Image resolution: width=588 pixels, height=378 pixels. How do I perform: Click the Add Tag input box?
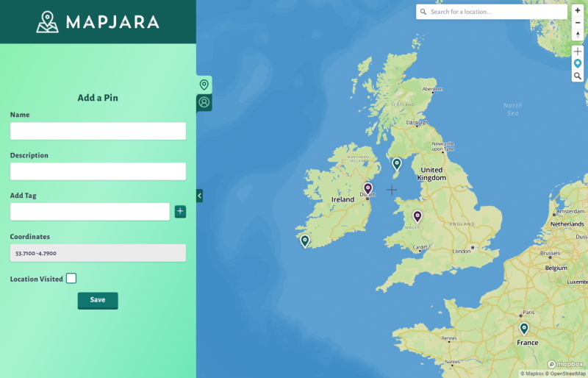point(90,212)
